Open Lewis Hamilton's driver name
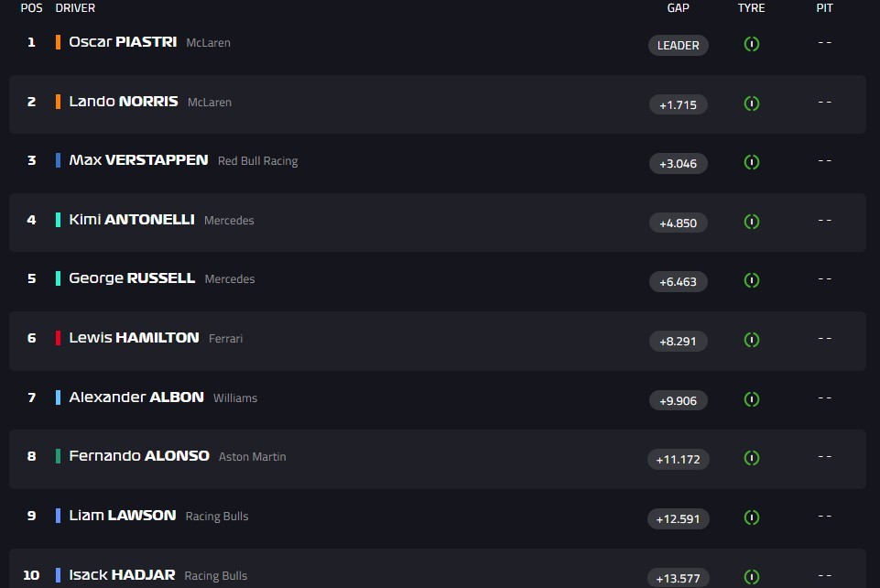 point(134,338)
